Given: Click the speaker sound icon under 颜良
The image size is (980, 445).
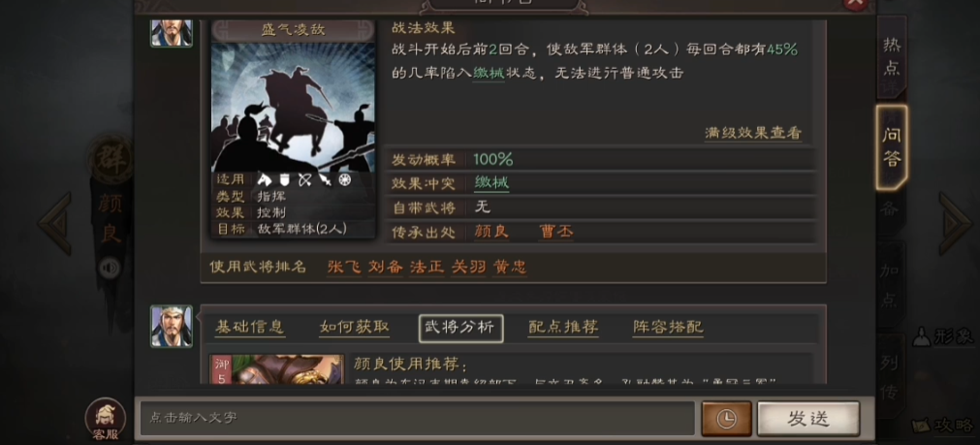Looking at the screenshot, I should point(110,269).
